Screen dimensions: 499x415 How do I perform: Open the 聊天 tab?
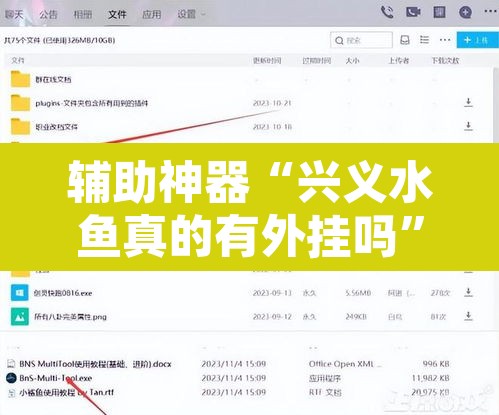tap(14, 14)
